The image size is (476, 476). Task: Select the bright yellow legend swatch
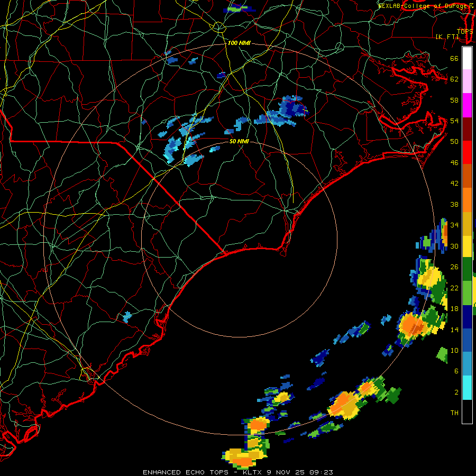tap(467, 246)
